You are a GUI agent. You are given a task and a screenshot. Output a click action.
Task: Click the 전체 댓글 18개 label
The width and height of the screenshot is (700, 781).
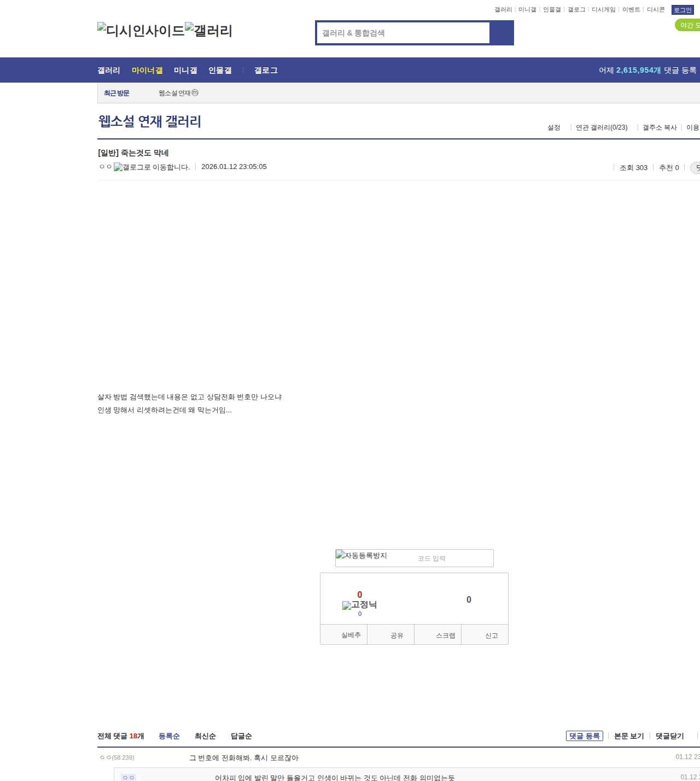121,736
